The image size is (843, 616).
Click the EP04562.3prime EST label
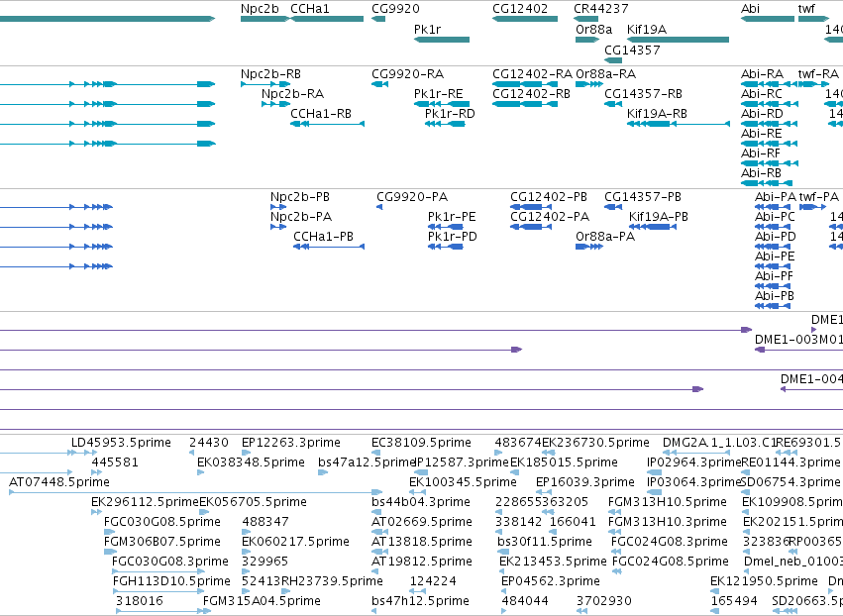click(x=551, y=581)
